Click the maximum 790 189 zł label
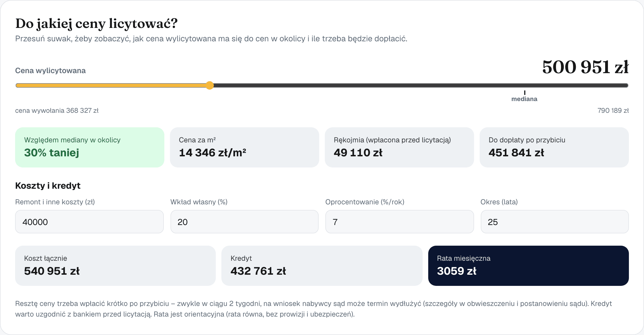Screen dimensions: 644x335 (613, 111)
